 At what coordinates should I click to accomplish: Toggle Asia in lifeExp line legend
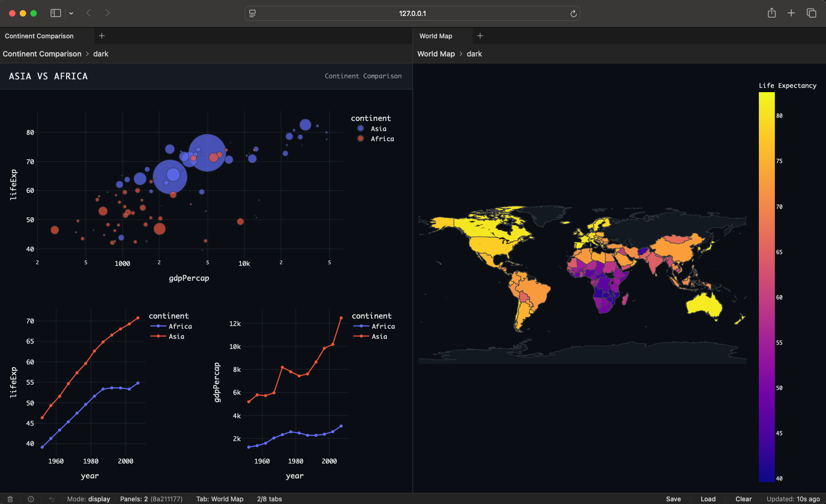click(x=168, y=336)
